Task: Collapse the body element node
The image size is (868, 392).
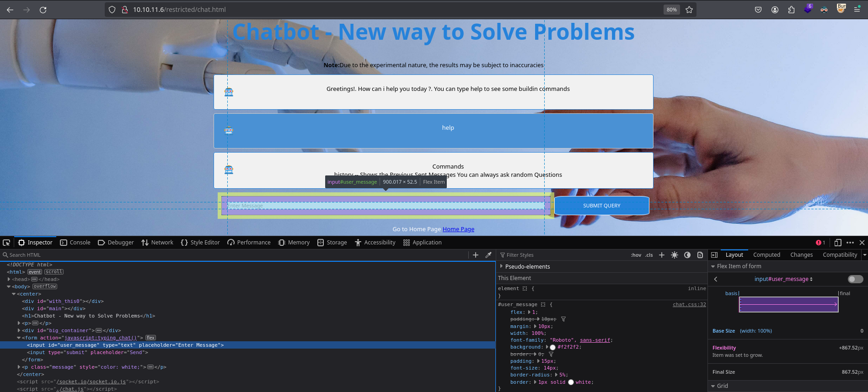Action: [x=9, y=286]
